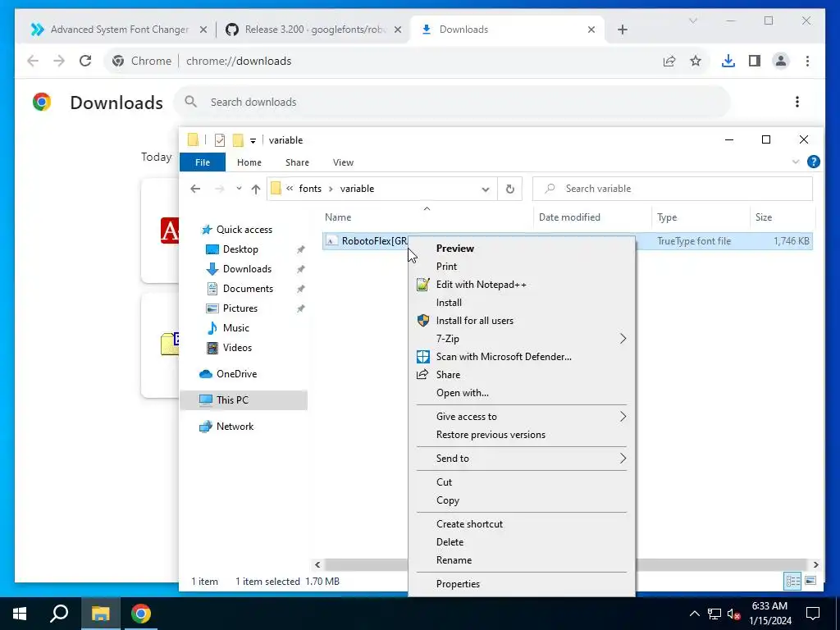Expand the 7-Zip submenu arrow

tap(623, 339)
